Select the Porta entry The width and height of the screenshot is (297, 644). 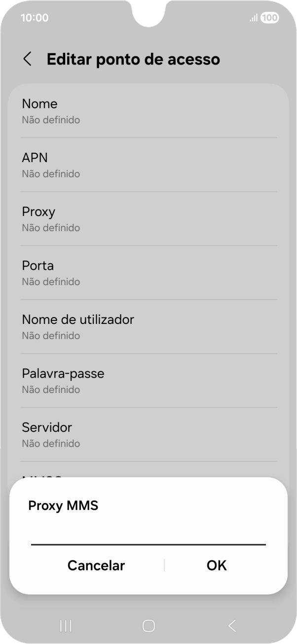coord(148,272)
